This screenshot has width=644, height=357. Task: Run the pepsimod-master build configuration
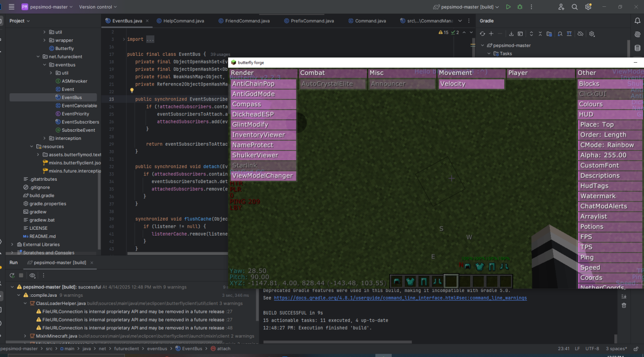(508, 7)
